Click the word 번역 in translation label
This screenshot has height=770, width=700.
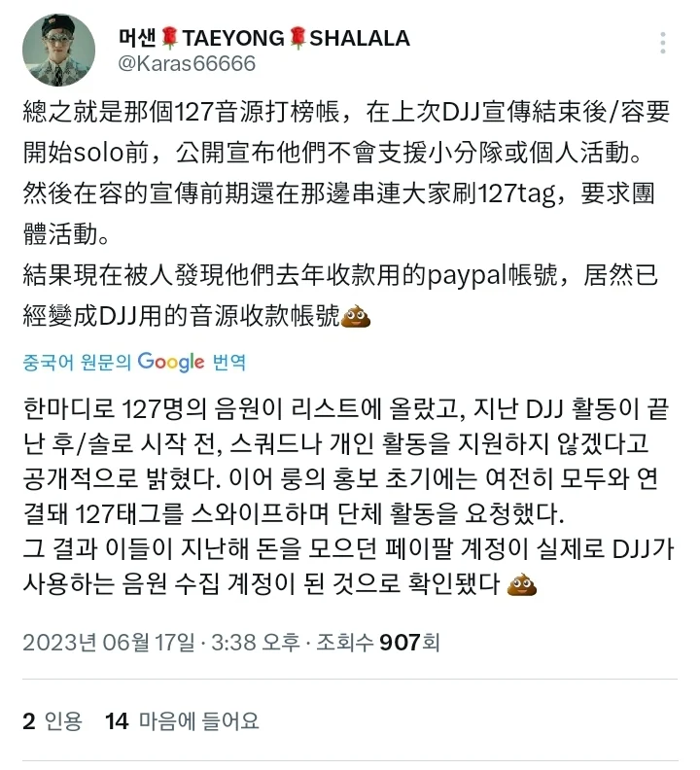pyautogui.click(x=228, y=363)
